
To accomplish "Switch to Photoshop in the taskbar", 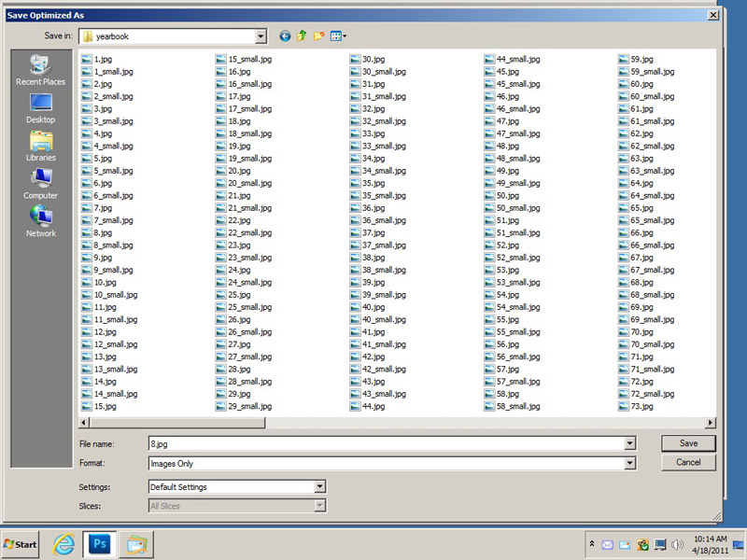I will [100, 544].
